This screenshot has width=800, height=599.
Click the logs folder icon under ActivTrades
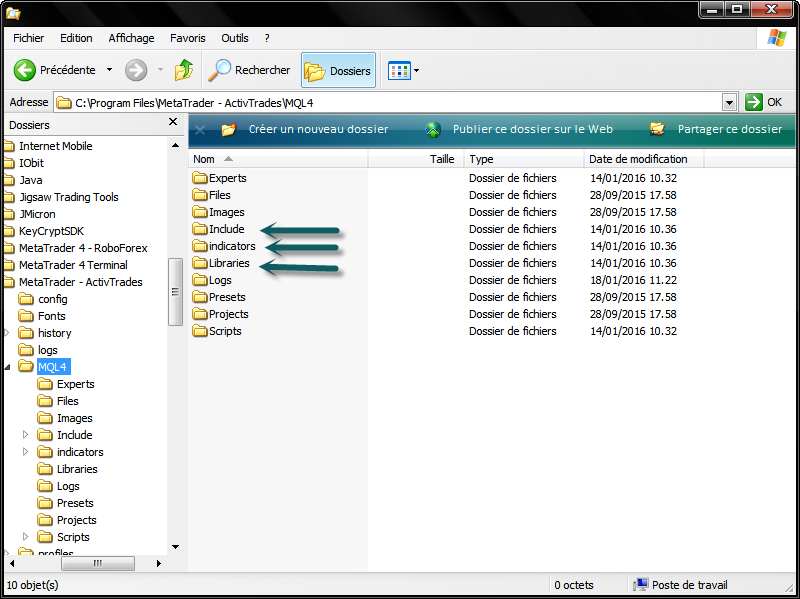(x=26, y=350)
